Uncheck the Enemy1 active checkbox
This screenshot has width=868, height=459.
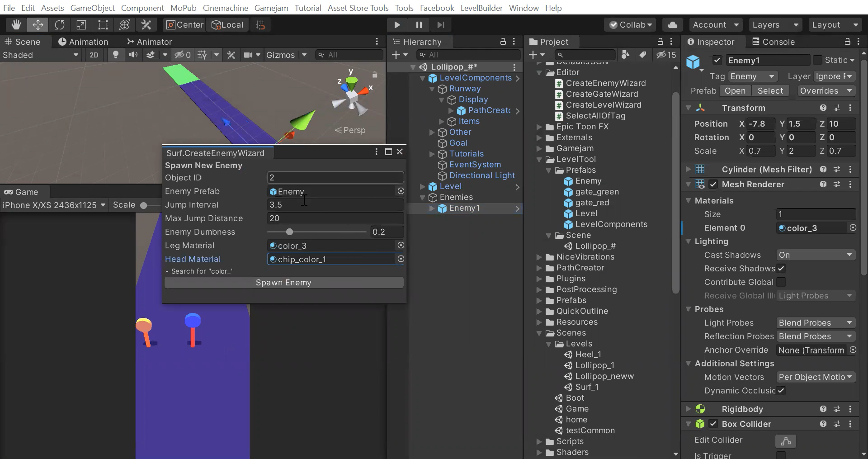(x=717, y=60)
